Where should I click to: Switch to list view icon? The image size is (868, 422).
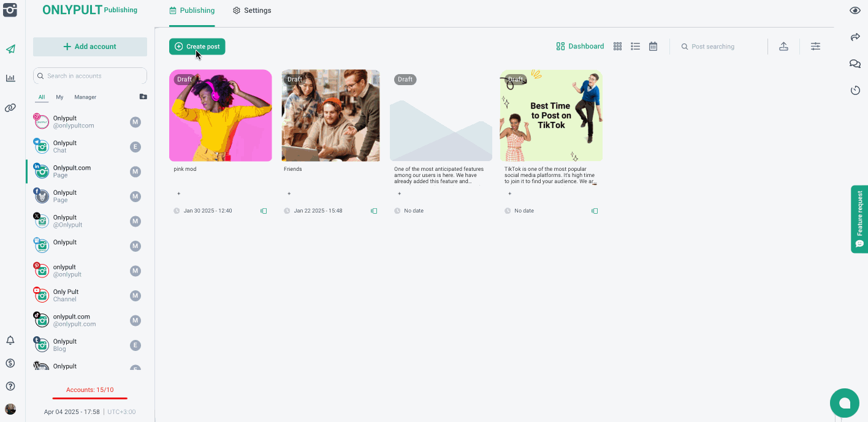click(636, 47)
